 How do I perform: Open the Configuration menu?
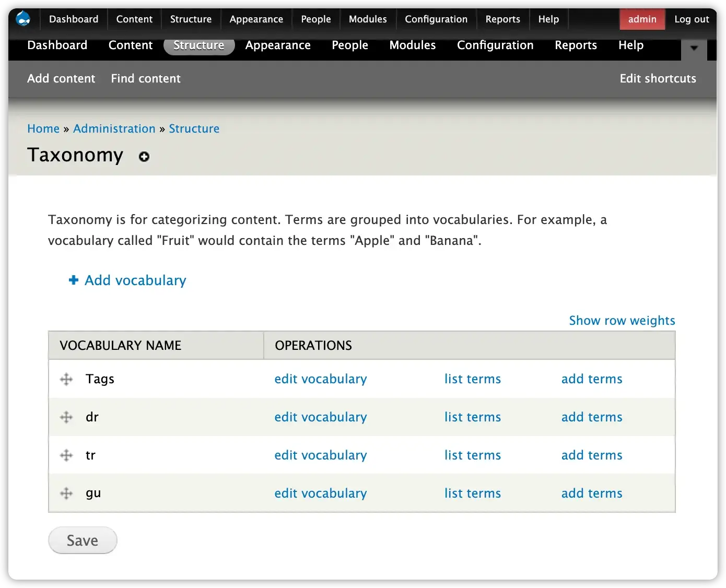[x=436, y=19]
